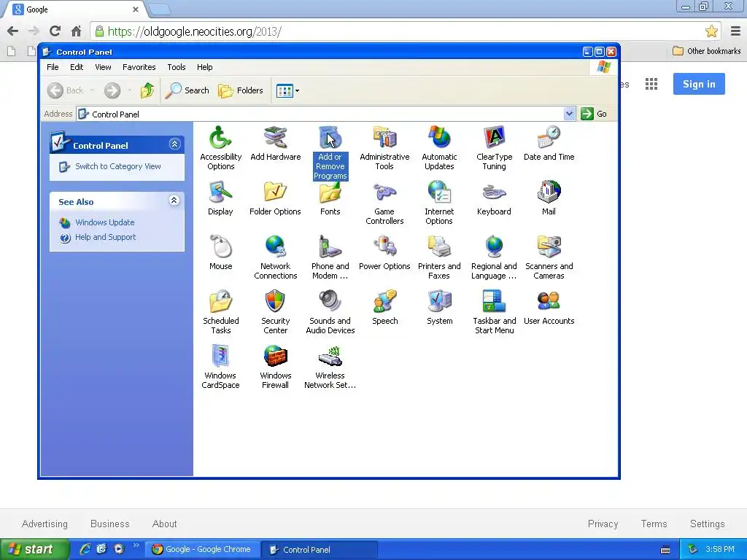
Task: Click the Go button beside Address
Action: (x=594, y=114)
